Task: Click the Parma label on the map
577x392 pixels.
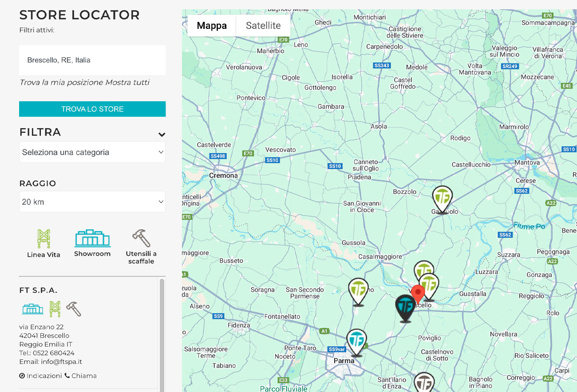Action: point(344,360)
